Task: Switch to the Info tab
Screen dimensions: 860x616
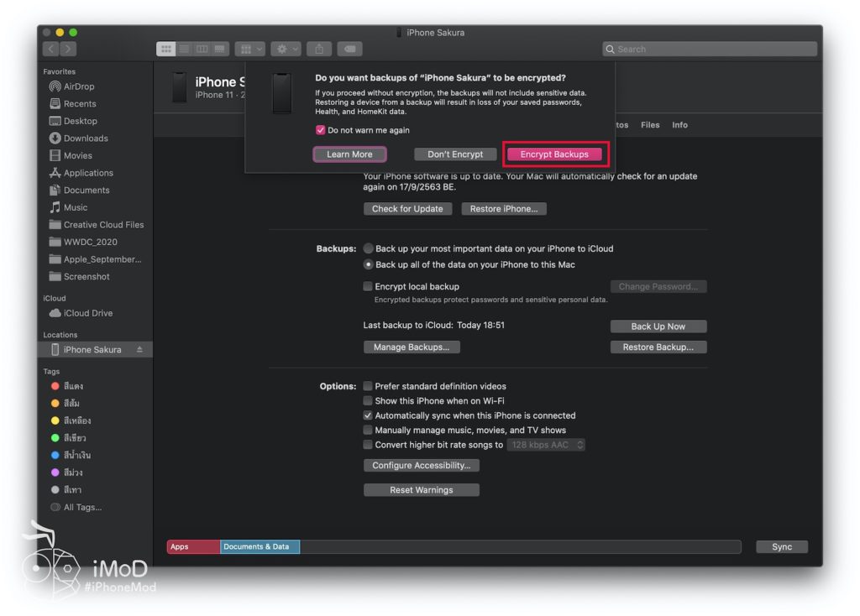Action: 679,125
